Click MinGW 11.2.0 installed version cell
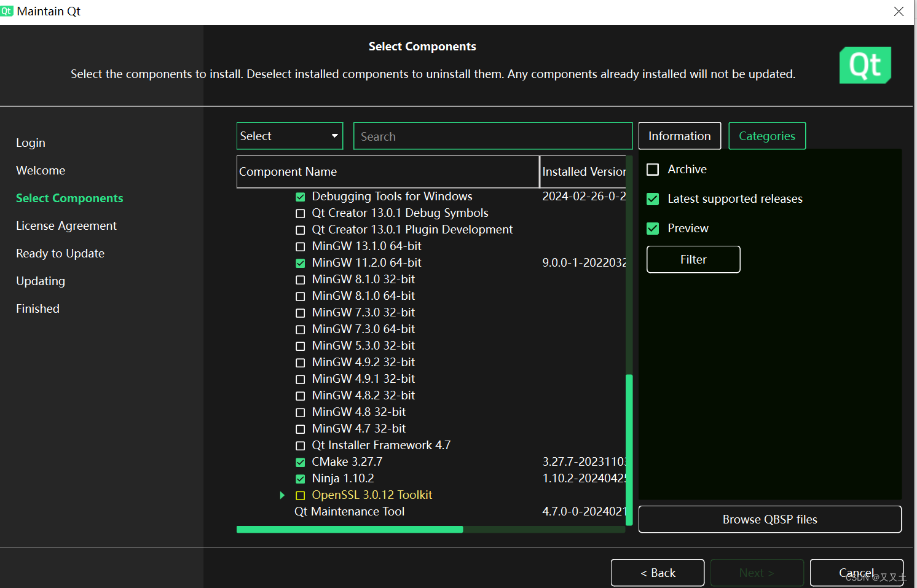The height and width of the screenshot is (588, 917). 583,262
